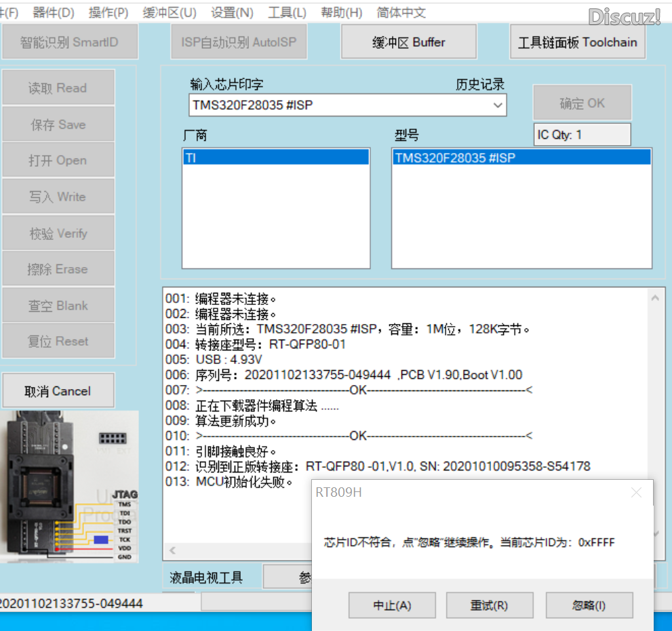Erase the chip with 擦除 Erase
672x631 pixels.
tap(58, 268)
